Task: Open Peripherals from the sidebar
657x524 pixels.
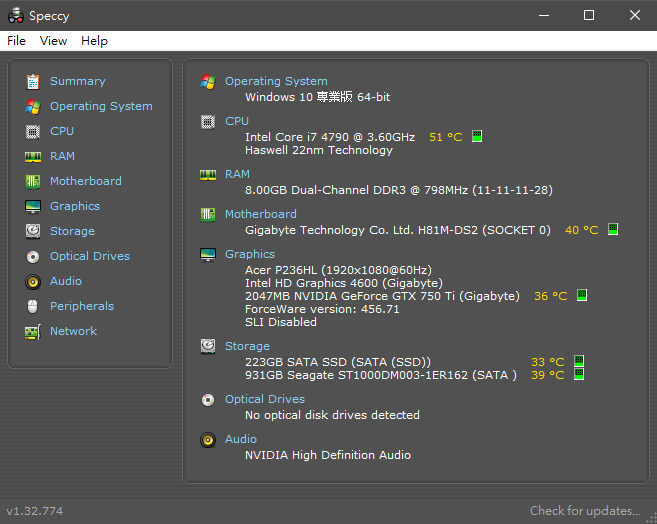Action: tap(82, 306)
